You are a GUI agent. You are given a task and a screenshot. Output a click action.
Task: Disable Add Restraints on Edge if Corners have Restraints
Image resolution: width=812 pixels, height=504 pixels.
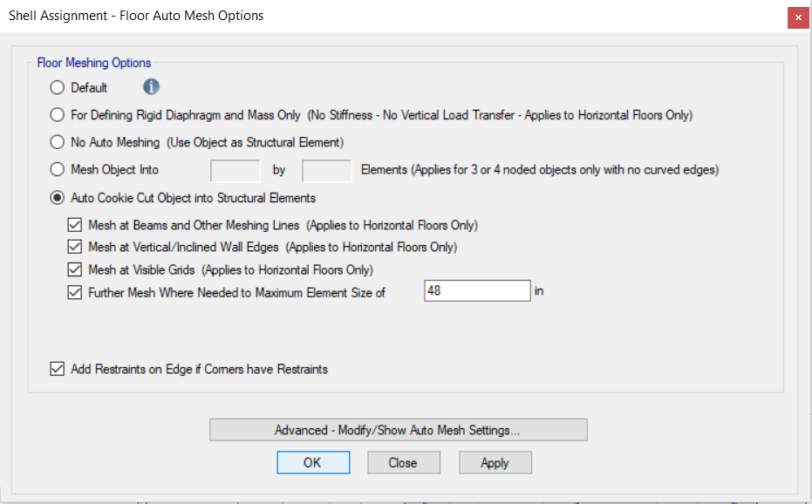(57, 369)
